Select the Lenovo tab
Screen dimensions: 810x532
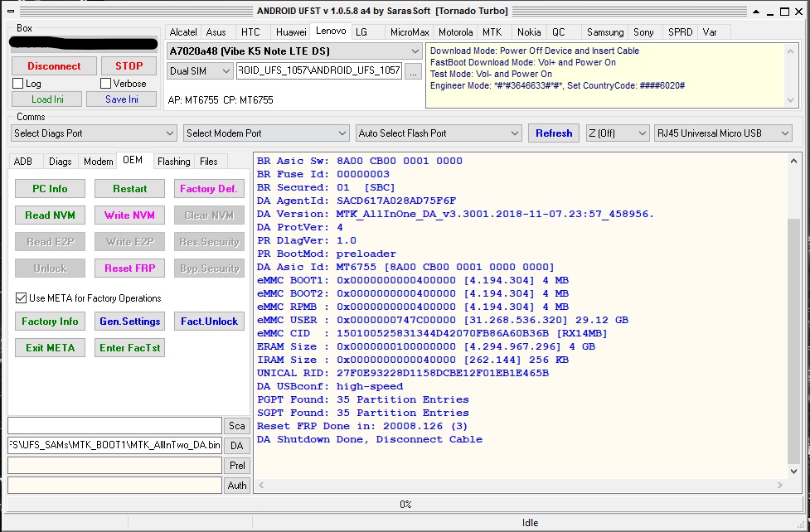coord(331,31)
